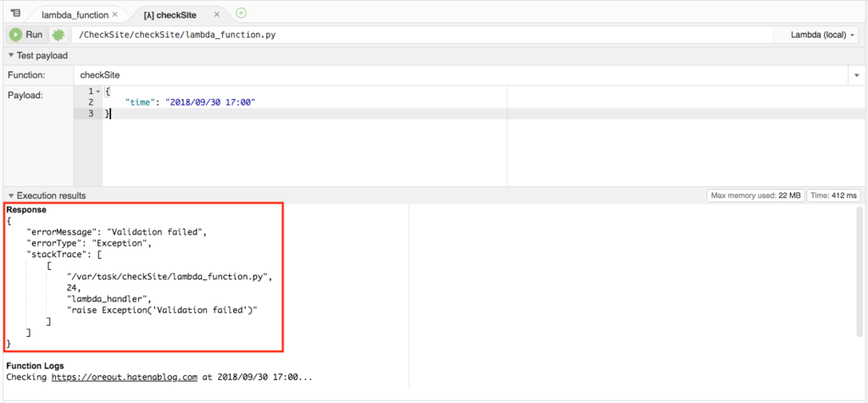Open the oreout.hatenablog.com link

tap(125, 378)
